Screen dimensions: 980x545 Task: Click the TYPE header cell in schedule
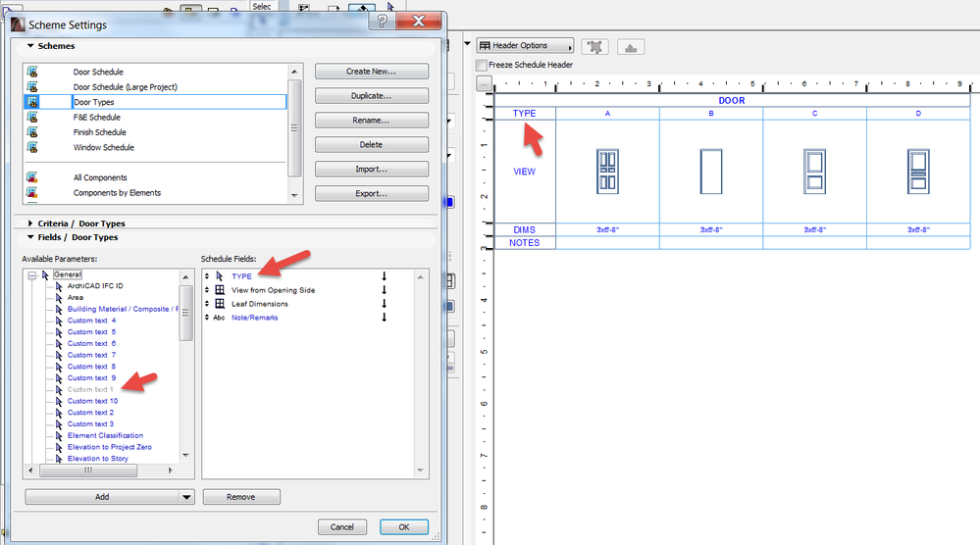(x=525, y=113)
